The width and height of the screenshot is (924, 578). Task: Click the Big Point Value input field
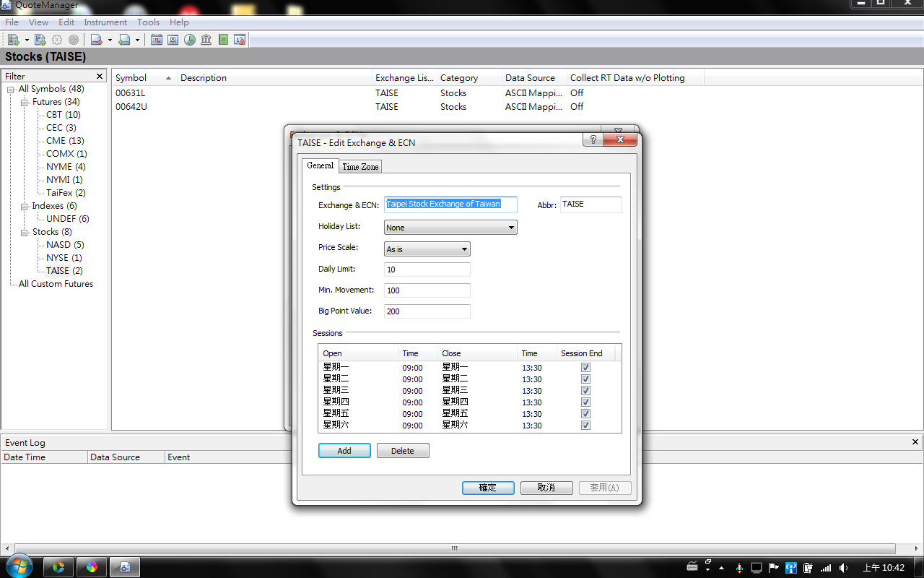pyautogui.click(x=427, y=311)
